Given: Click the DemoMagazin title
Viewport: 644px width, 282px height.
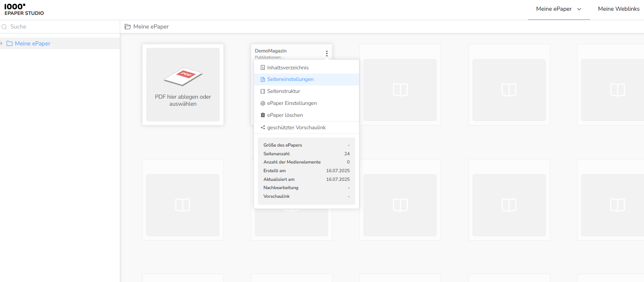Looking at the screenshot, I should click(271, 51).
